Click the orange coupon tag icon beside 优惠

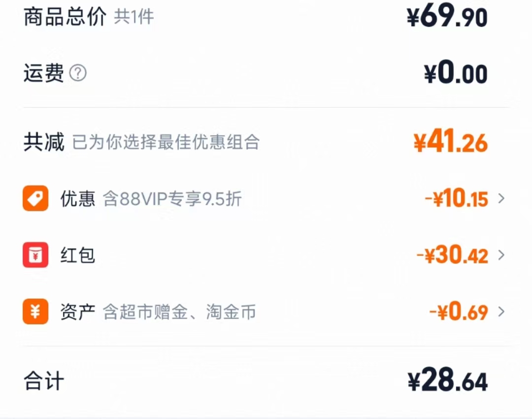[x=35, y=198]
